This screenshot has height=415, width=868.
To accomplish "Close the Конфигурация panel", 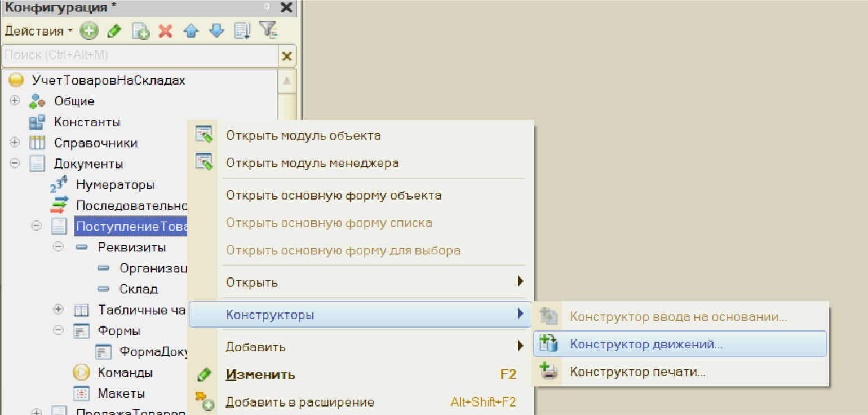I will 286,7.
